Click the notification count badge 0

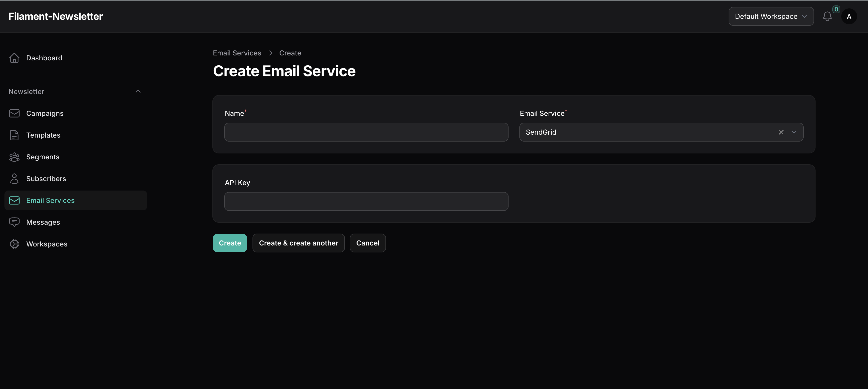coord(836,9)
